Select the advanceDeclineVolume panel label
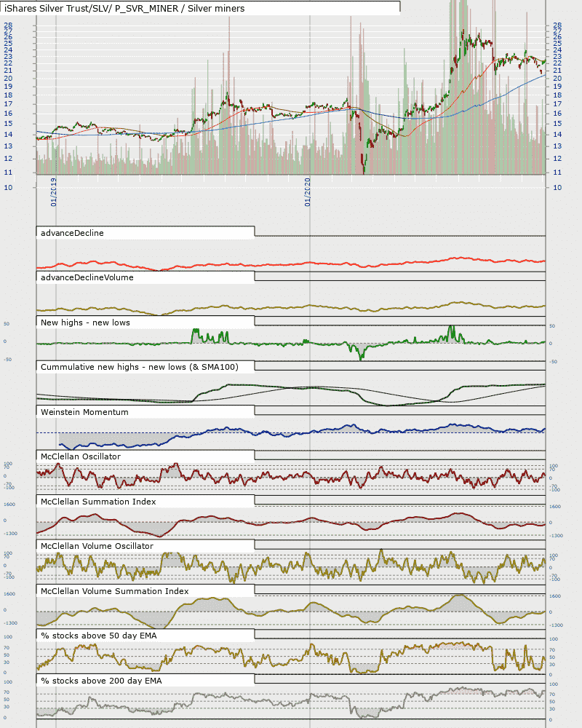Viewport: 582px width, 728px height. click(x=87, y=277)
